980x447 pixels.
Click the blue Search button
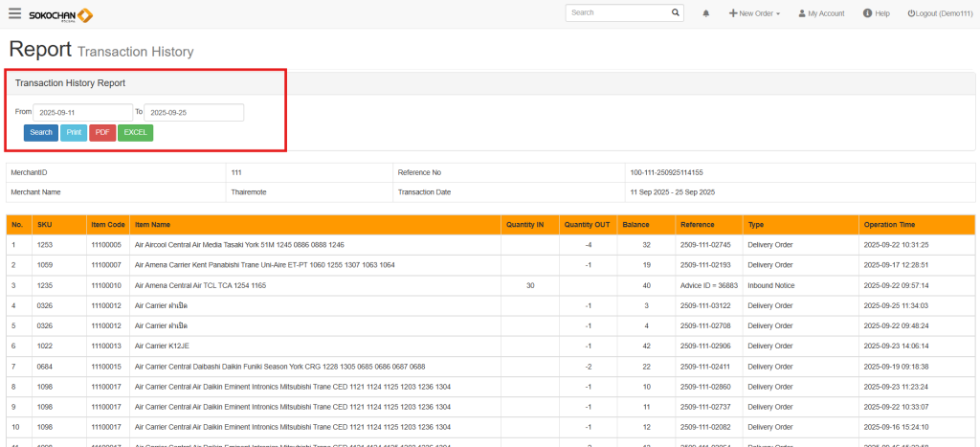(41, 132)
